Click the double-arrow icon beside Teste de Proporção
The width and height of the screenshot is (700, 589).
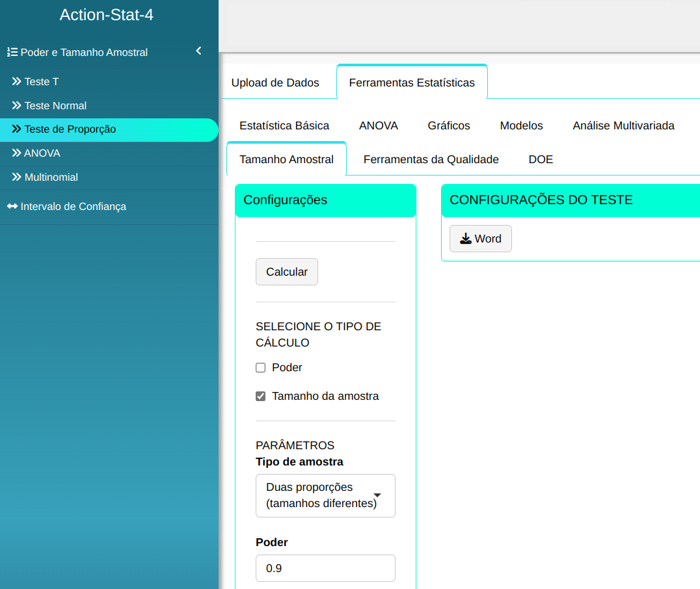[x=17, y=129]
